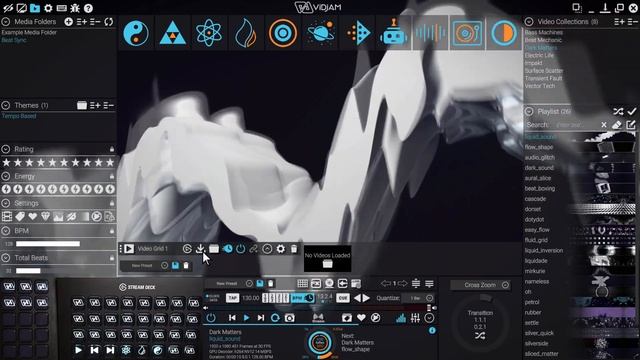Adjust the BPM range slider

(48, 244)
